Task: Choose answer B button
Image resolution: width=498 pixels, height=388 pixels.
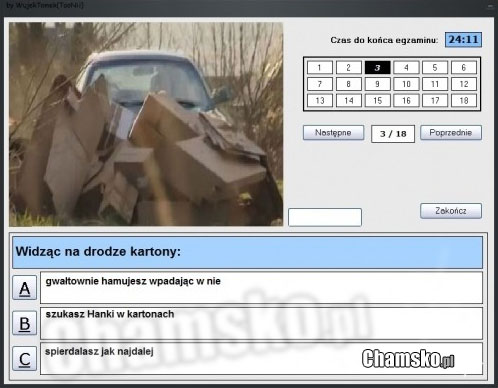Action: (25, 323)
